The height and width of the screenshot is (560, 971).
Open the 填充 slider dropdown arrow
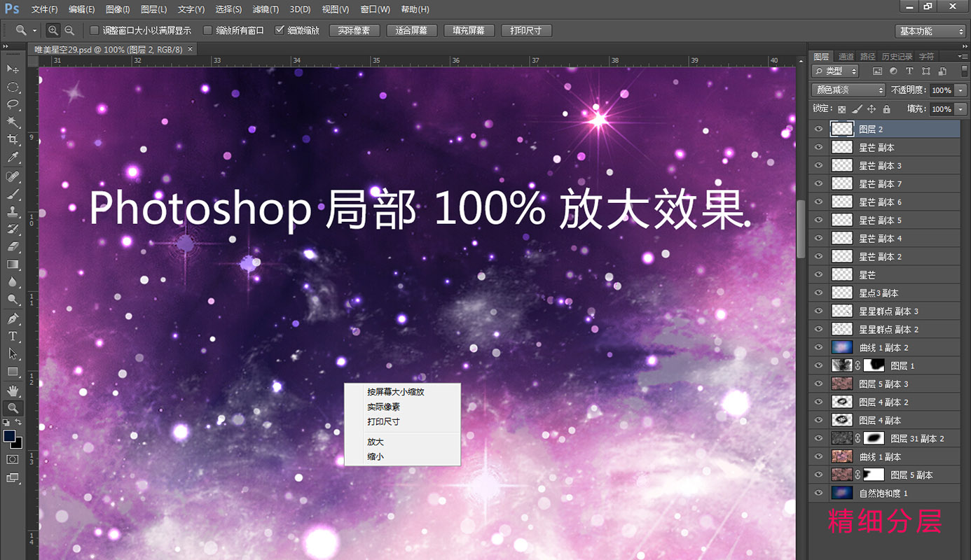pyautogui.click(x=960, y=109)
